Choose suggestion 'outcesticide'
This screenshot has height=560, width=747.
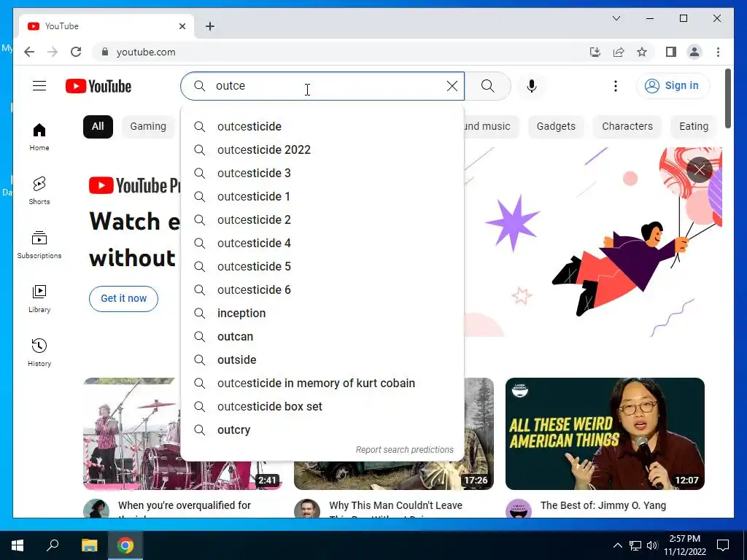[x=322, y=126]
